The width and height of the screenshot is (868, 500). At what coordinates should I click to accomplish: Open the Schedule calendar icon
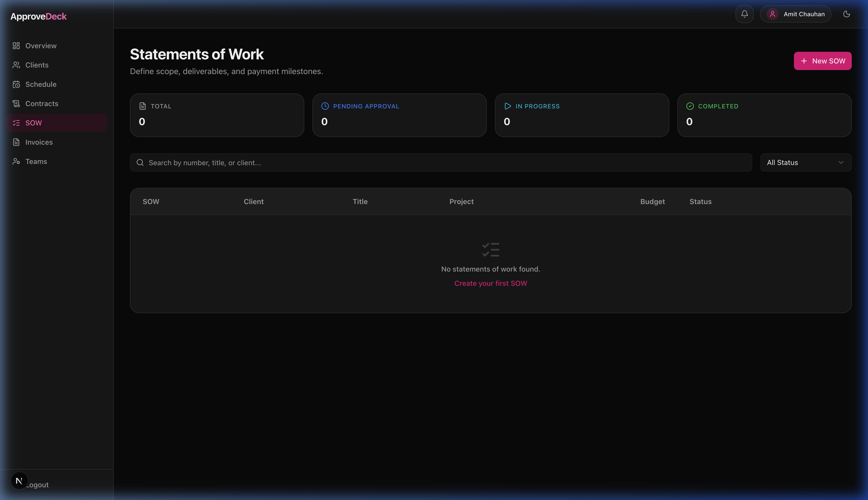coord(16,84)
